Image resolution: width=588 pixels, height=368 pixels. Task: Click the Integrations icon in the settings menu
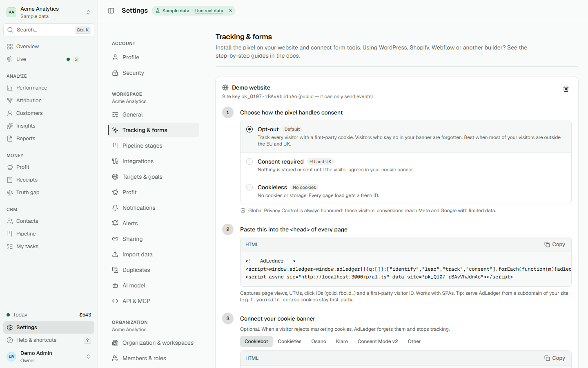tap(115, 161)
